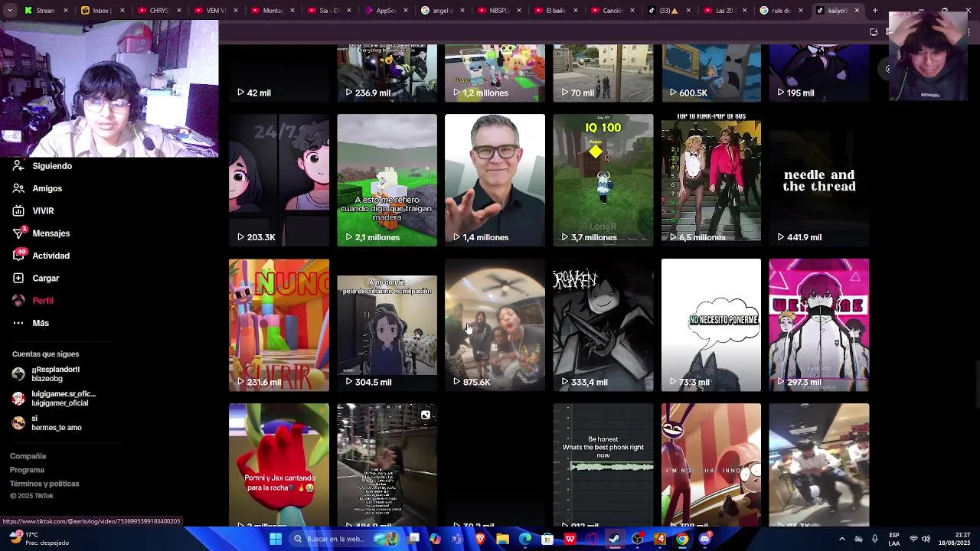The image size is (980, 551).
Task: Open OBS Studio from the taskbar
Action: [x=637, y=539]
